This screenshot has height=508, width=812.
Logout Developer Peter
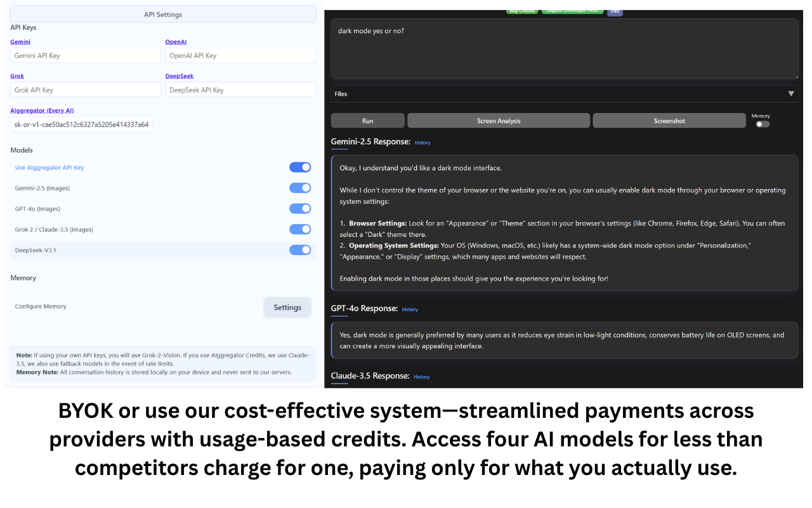click(573, 11)
